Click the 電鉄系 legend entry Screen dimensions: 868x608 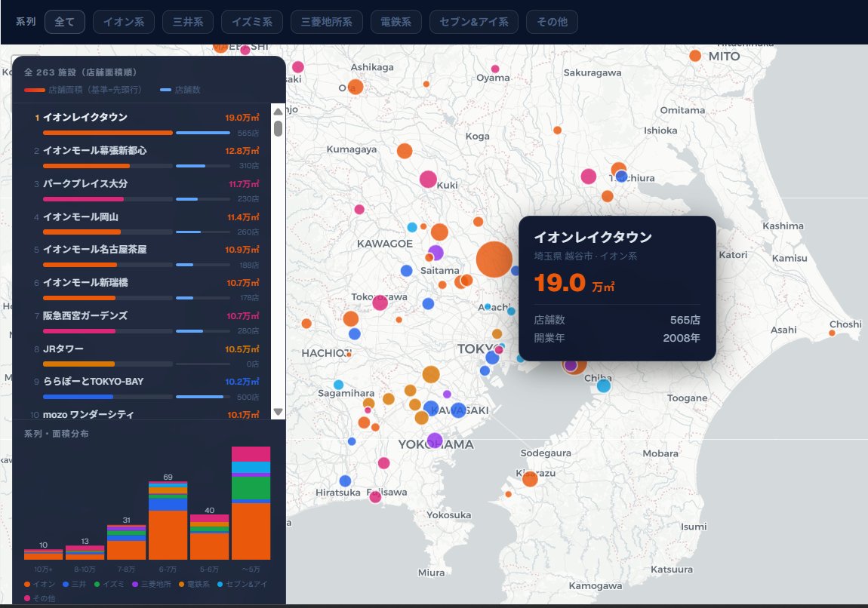click(194, 584)
